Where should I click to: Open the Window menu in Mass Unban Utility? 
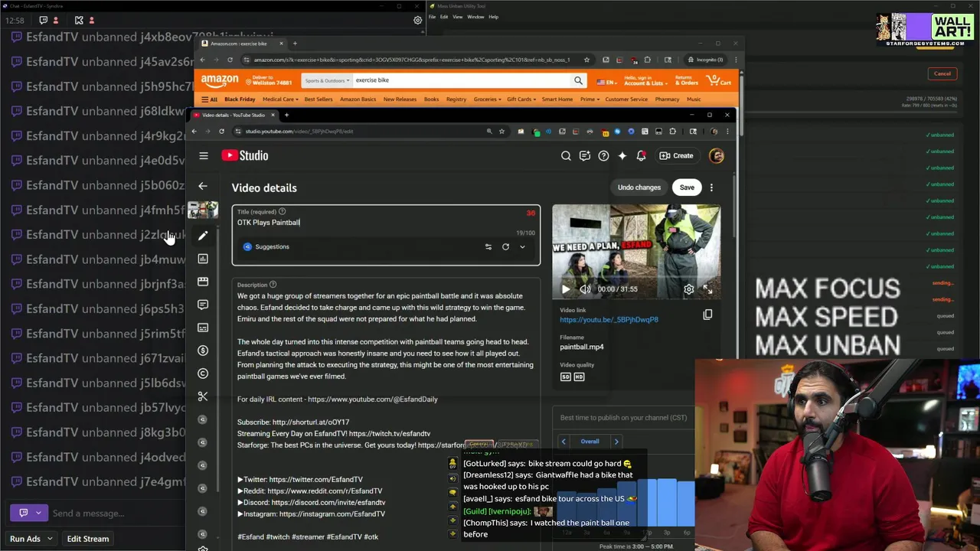475,17
